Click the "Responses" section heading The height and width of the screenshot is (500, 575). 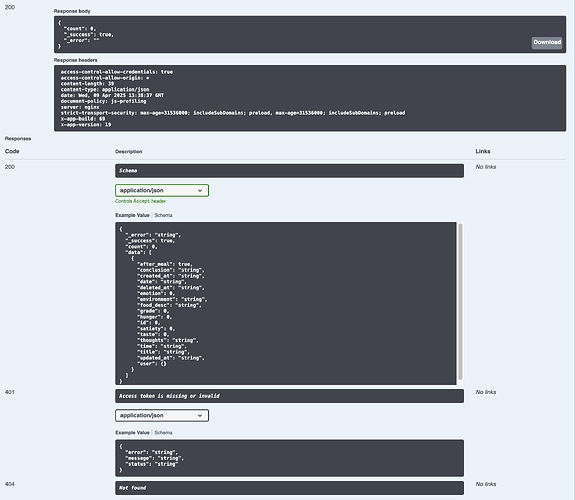coord(18,138)
